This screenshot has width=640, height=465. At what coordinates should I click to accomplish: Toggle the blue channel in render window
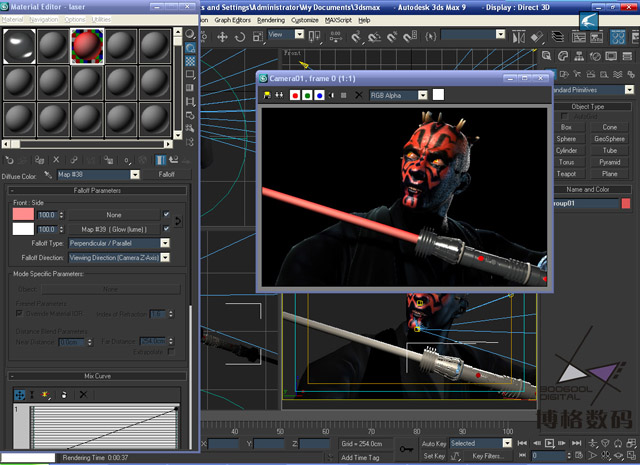[319, 95]
